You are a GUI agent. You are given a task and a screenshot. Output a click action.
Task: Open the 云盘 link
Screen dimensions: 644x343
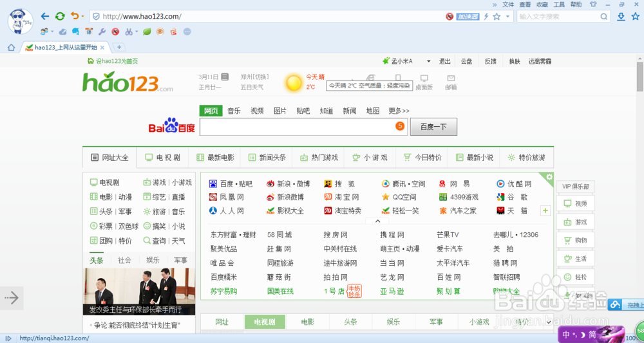coord(466,61)
